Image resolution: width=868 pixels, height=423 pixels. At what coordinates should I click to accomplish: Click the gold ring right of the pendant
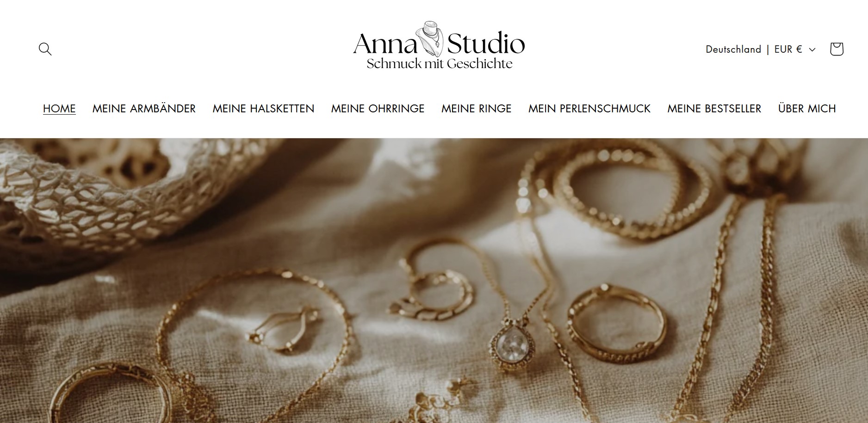pyautogui.click(x=617, y=324)
